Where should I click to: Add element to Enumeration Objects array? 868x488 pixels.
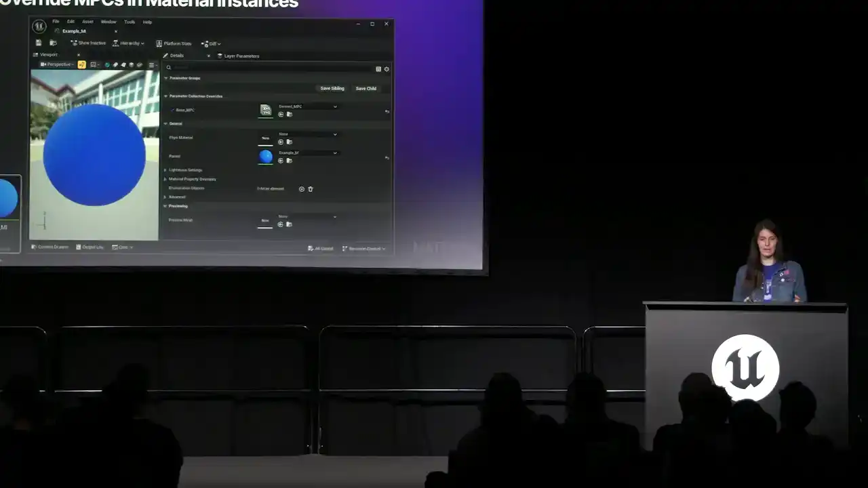302,189
